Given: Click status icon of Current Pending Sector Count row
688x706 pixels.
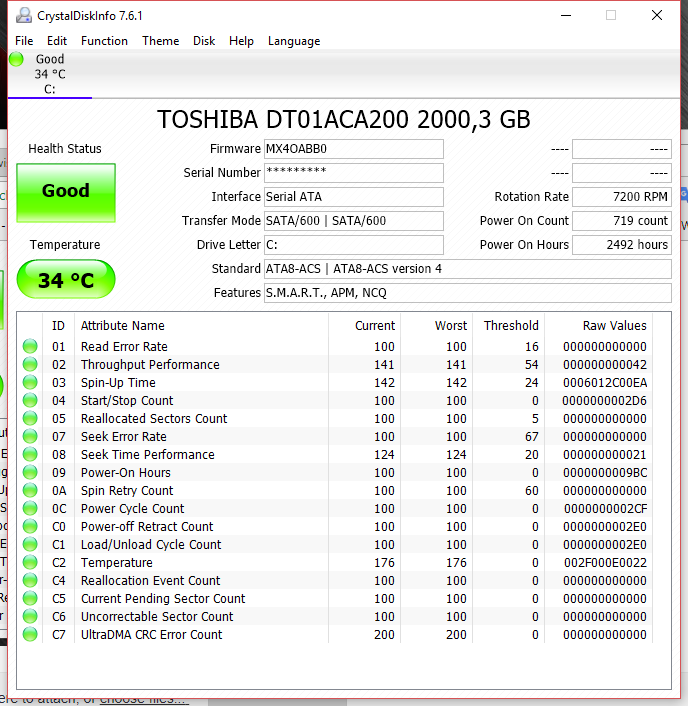Looking at the screenshot, I should (x=30, y=598).
